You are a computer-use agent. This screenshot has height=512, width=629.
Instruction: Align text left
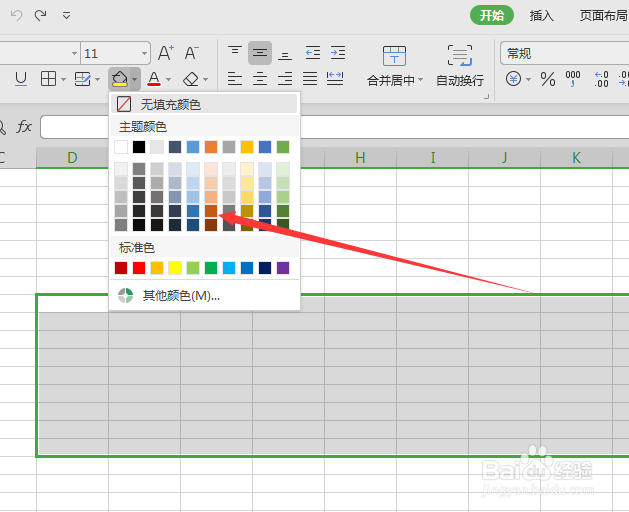tap(235, 79)
